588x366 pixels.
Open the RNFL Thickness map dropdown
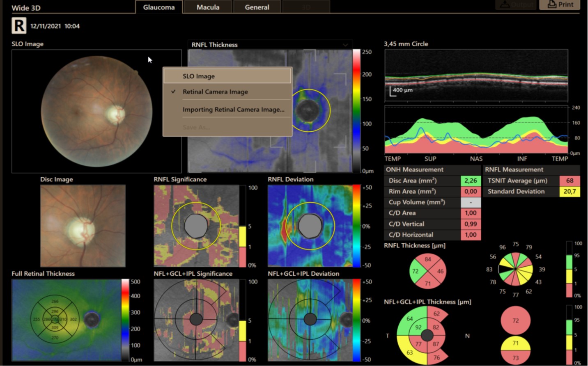click(345, 45)
